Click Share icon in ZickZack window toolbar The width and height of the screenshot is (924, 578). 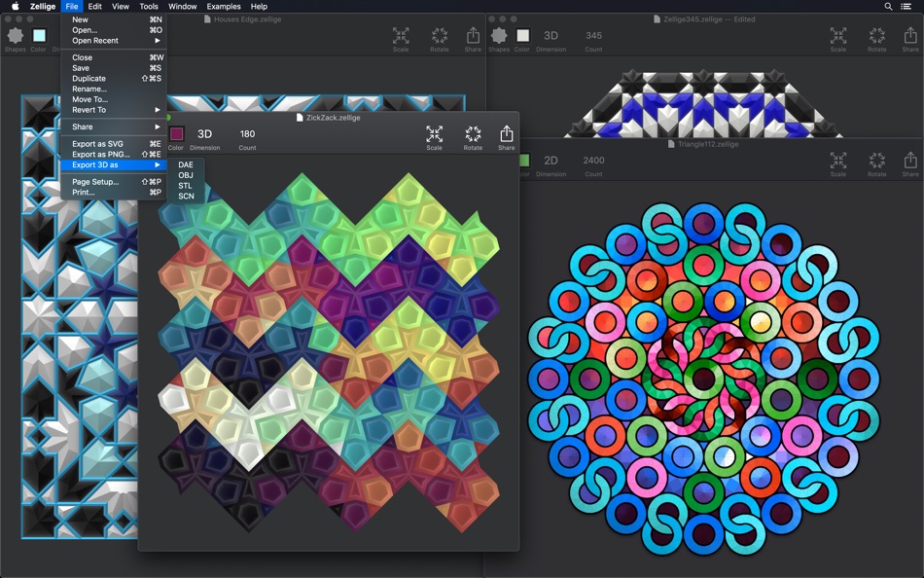click(506, 135)
